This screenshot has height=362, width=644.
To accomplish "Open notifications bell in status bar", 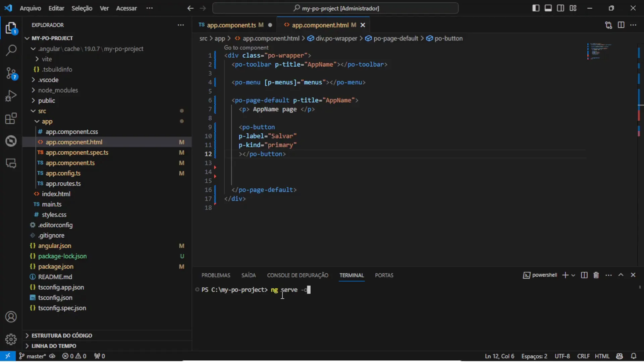I will (x=634, y=356).
